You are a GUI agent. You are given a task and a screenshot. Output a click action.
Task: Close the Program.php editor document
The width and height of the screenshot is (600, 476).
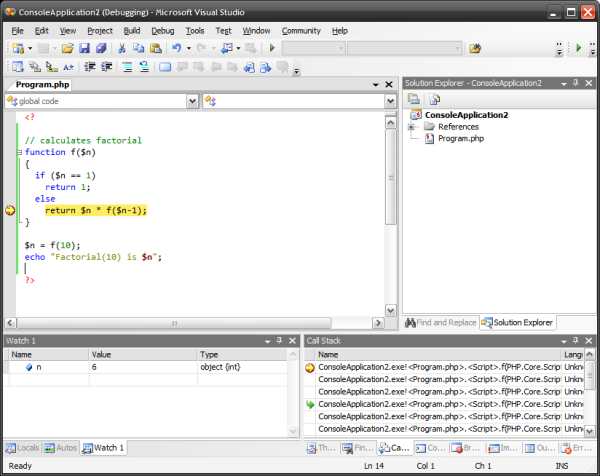389,85
